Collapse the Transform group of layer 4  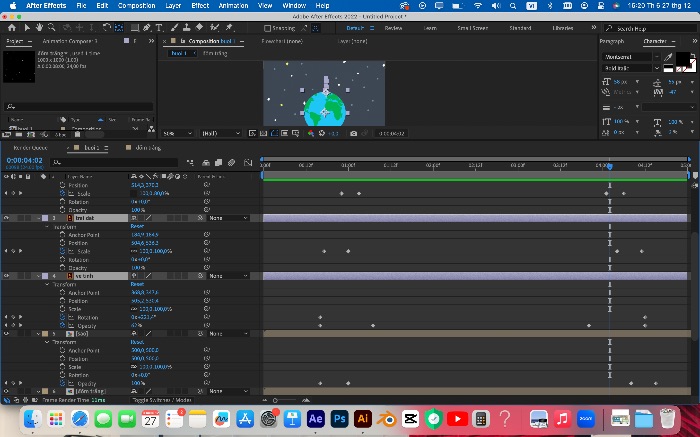coord(47,284)
